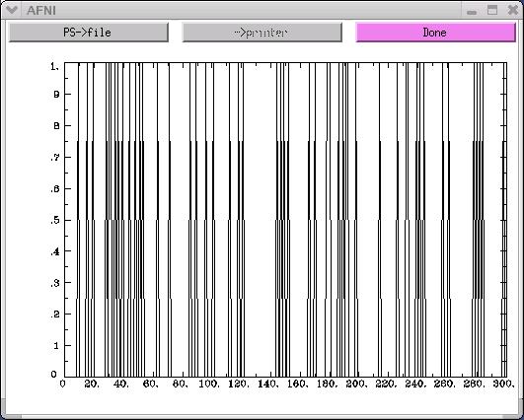The width and height of the screenshot is (524, 420).
Task: Maximize the AFNI plot window
Action: 491,10
